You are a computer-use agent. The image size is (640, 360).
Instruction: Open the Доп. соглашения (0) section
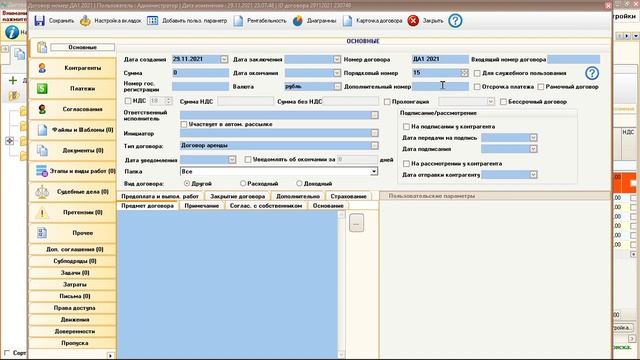(75, 249)
